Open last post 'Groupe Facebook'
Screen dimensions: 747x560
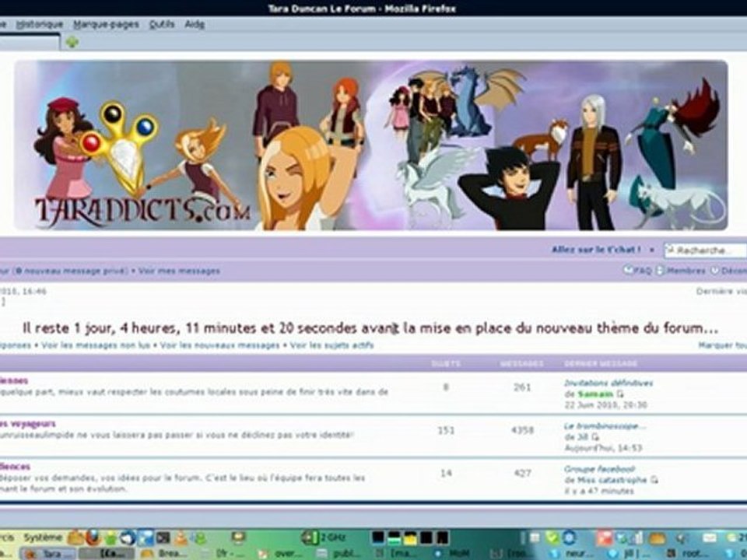click(599, 468)
